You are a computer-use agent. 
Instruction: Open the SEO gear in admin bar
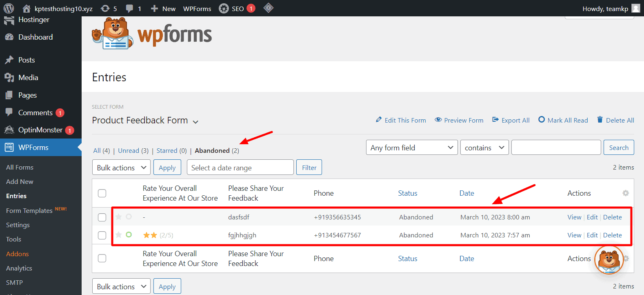(224, 9)
